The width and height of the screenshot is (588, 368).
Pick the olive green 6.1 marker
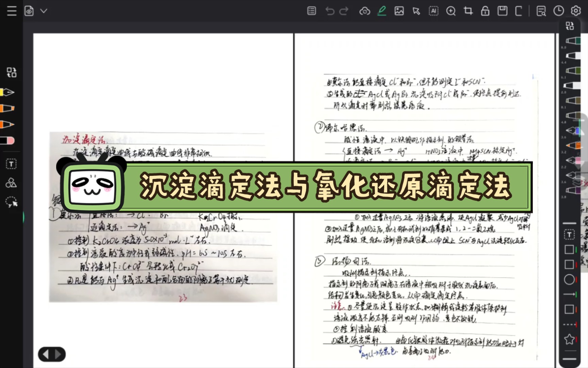[x=573, y=71]
